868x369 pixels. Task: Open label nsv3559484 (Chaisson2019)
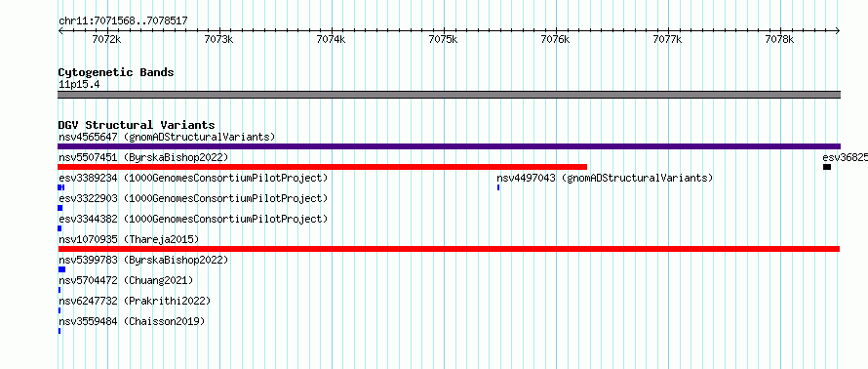click(x=132, y=321)
